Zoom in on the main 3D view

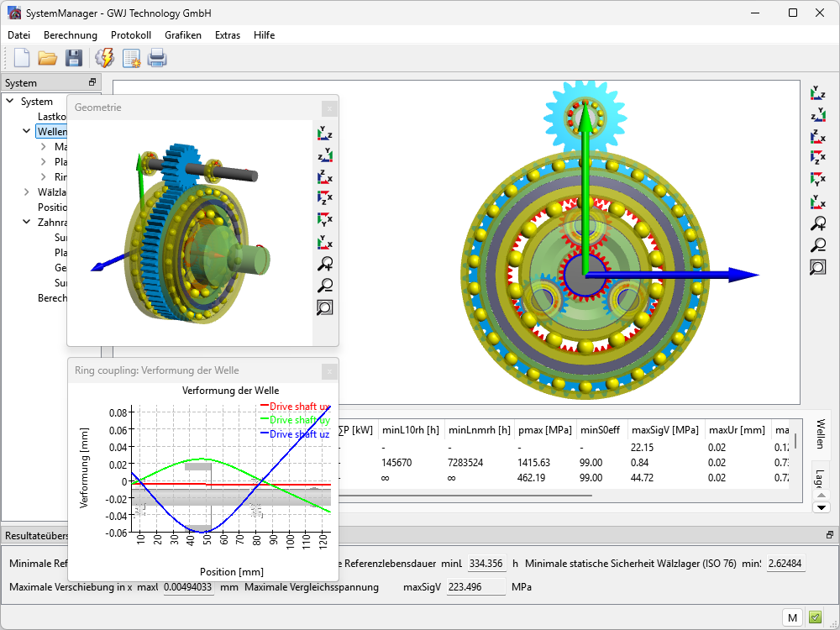(817, 223)
